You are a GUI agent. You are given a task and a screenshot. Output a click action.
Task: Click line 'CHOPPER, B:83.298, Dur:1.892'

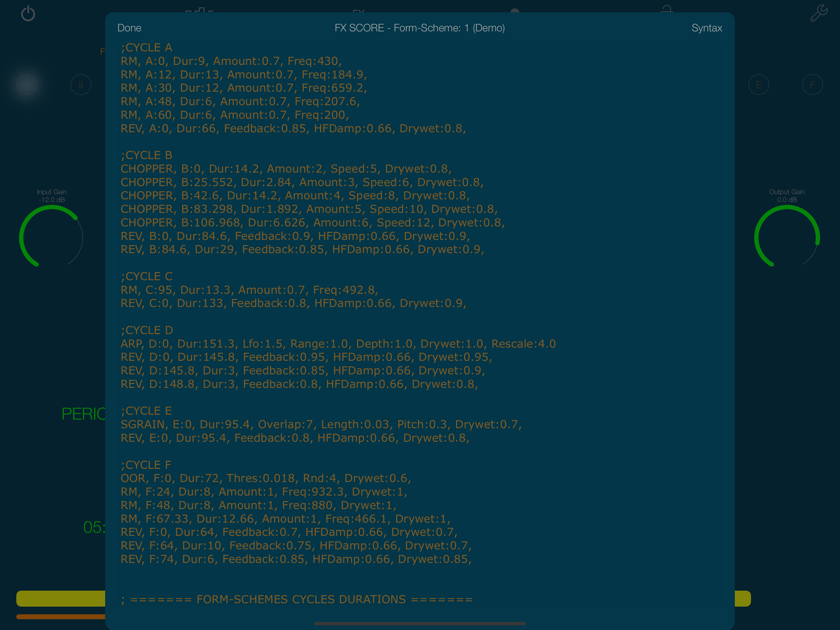pyautogui.click(x=309, y=209)
